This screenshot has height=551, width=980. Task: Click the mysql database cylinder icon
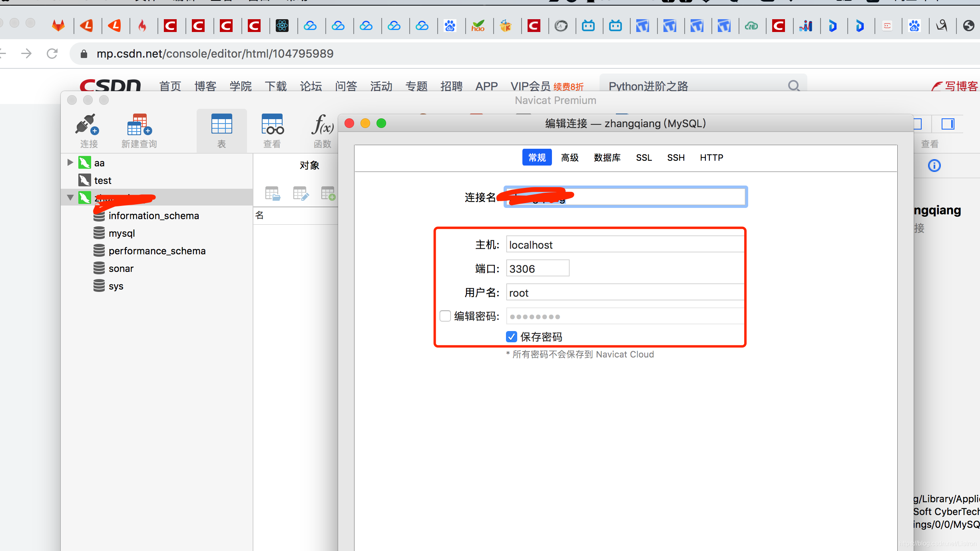(x=99, y=233)
